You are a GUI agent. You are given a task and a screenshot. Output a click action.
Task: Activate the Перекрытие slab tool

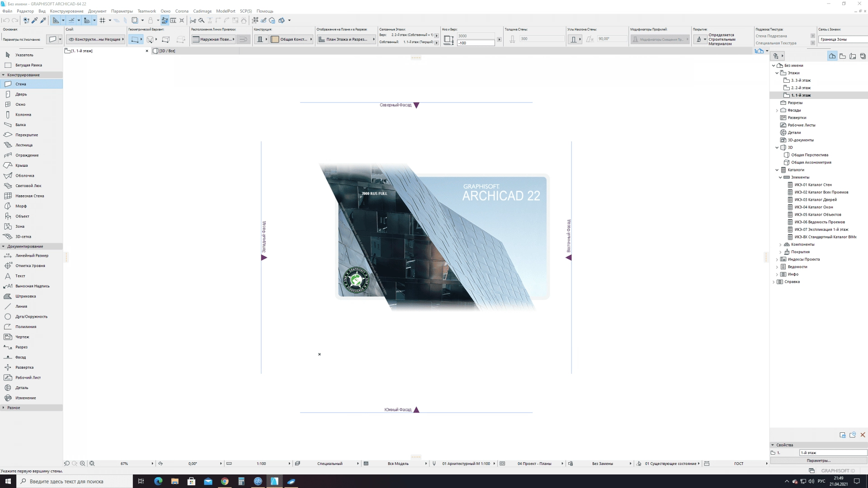coord(31,135)
